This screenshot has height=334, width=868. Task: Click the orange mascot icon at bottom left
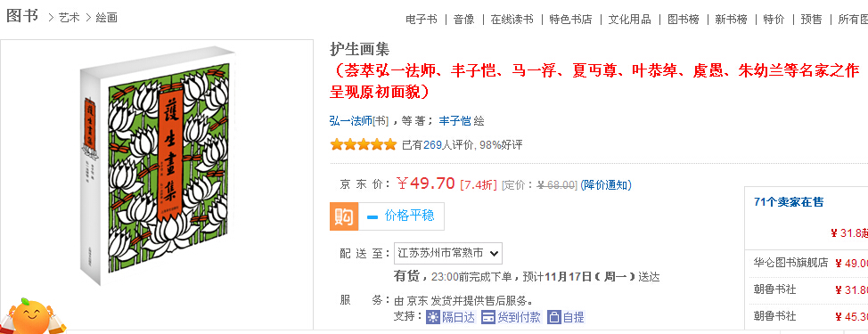[x=31, y=316]
